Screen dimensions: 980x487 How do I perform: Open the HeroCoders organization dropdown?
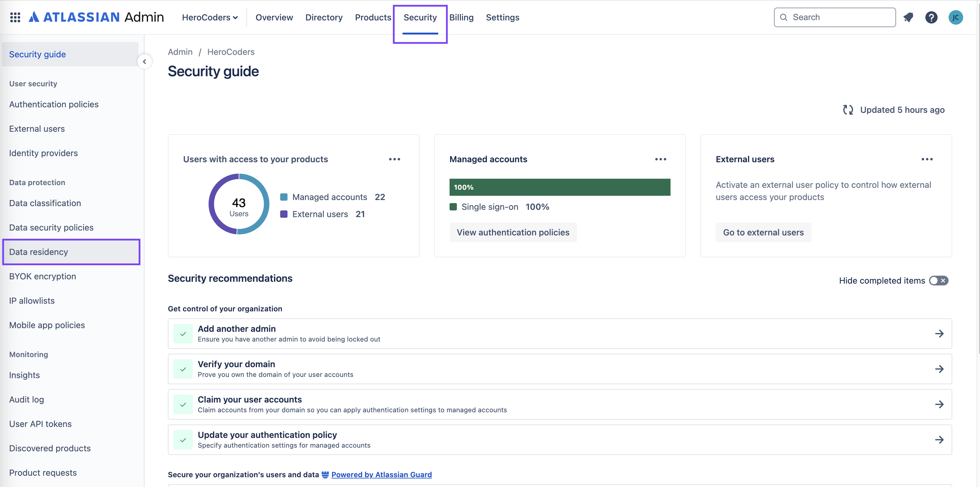[210, 17]
